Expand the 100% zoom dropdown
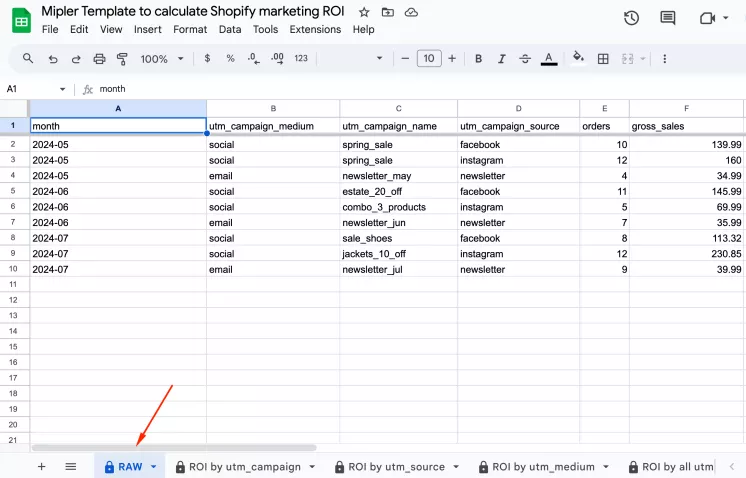Image resolution: width=746 pixels, height=478 pixels. 160,59
